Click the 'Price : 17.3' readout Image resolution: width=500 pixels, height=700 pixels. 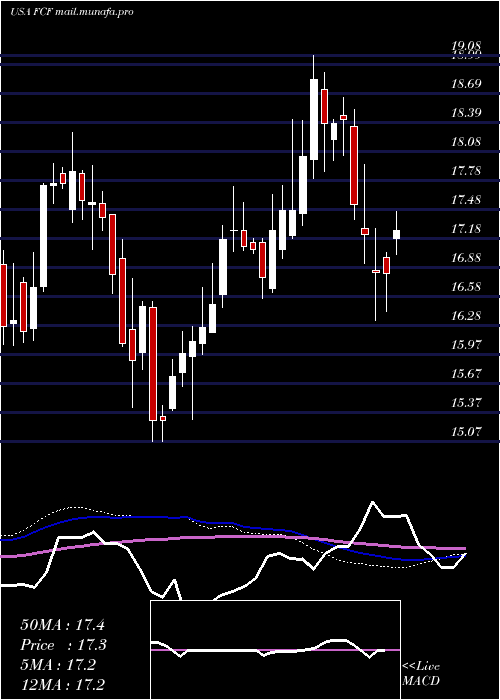click(62, 645)
